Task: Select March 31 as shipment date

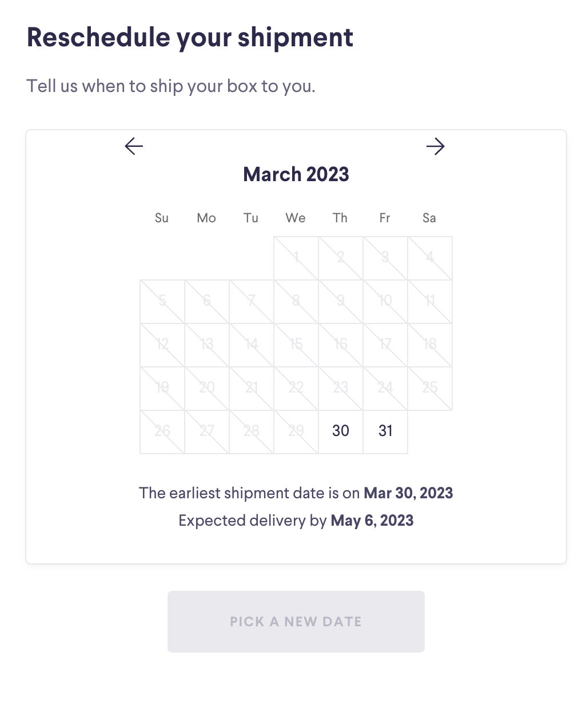Action: click(385, 431)
